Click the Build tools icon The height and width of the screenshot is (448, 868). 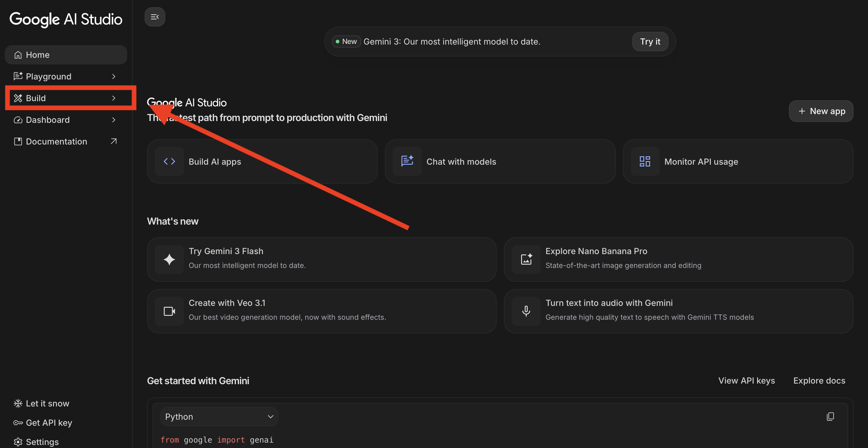click(x=18, y=98)
